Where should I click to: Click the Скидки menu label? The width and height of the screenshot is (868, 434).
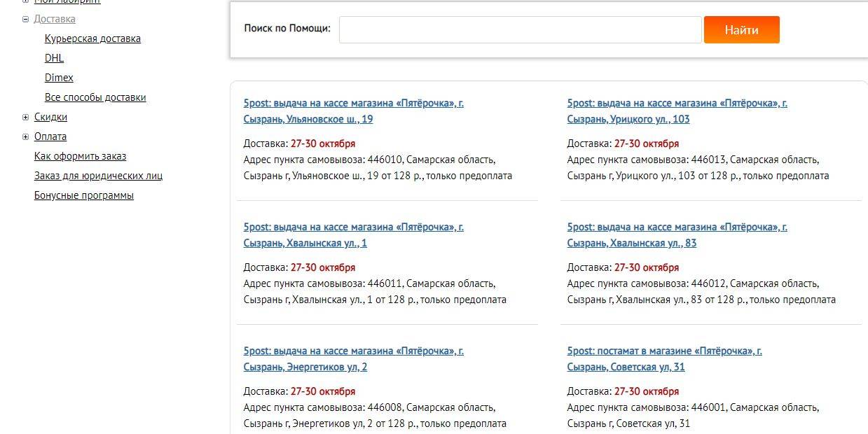pos(50,117)
